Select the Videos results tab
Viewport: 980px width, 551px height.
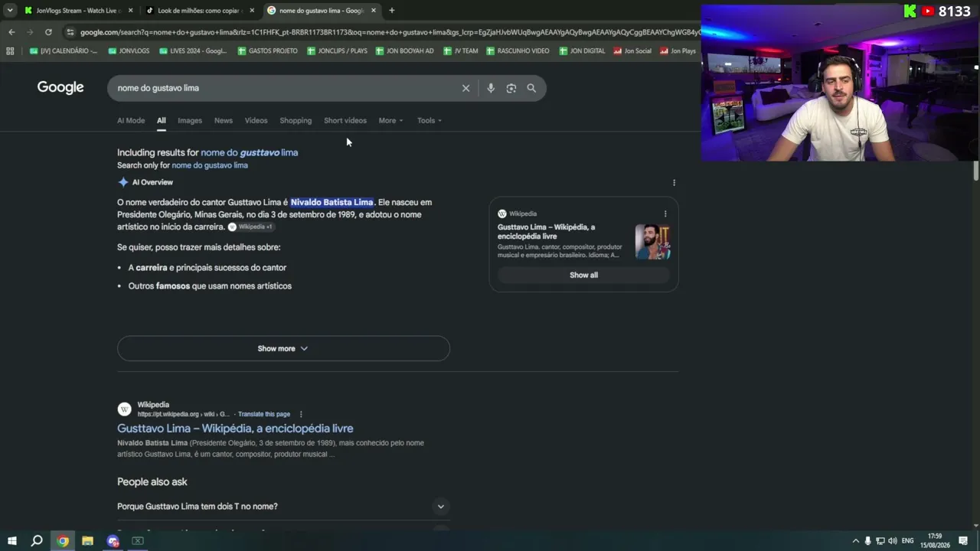point(256,120)
